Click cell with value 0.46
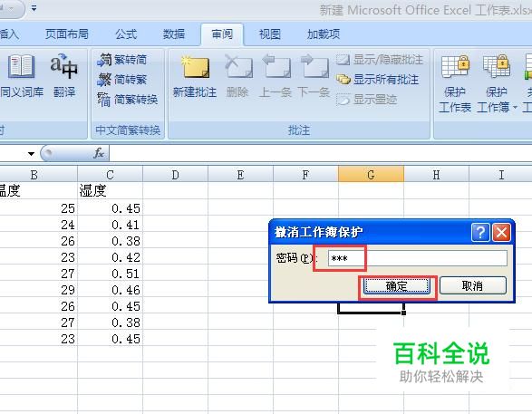The image size is (532, 414). 110,290
